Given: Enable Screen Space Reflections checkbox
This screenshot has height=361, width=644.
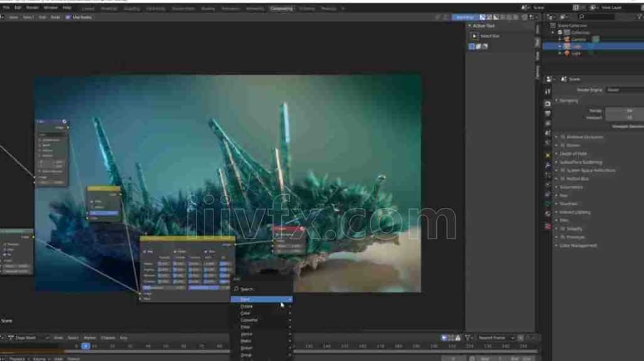Looking at the screenshot, I should [x=563, y=170].
